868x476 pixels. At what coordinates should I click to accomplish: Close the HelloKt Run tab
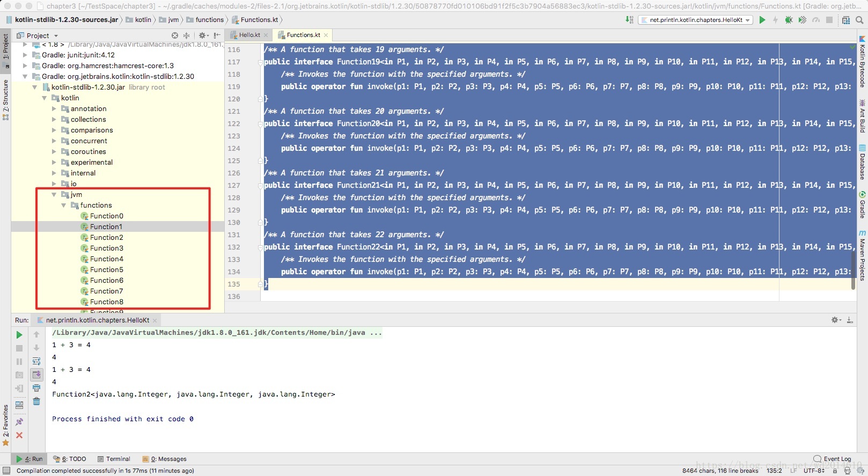pos(155,320)
